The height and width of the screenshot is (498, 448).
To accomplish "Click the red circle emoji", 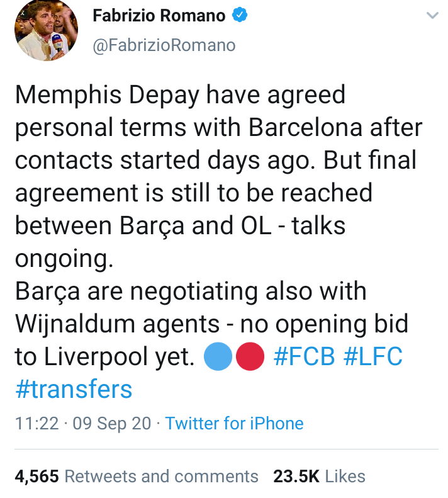I will pyautogui.click(x=249, y=357).
